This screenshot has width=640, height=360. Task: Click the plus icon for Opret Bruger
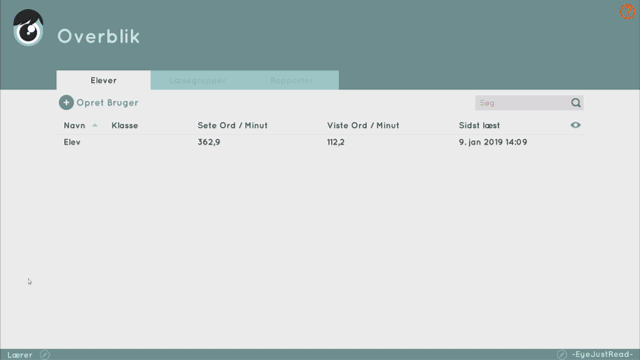pos(66,102)
